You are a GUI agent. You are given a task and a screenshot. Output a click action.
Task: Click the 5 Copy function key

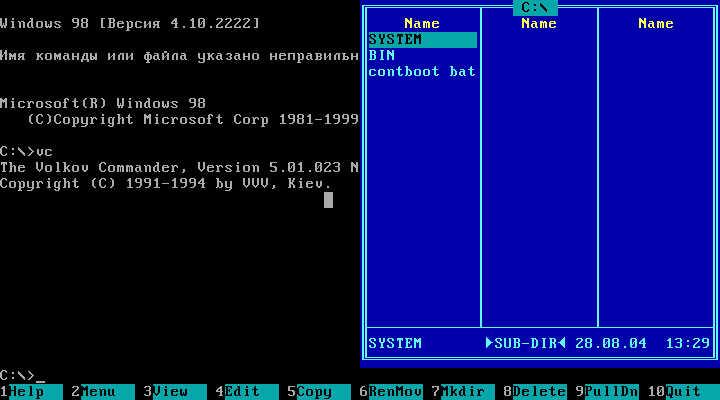coord(319,392)
